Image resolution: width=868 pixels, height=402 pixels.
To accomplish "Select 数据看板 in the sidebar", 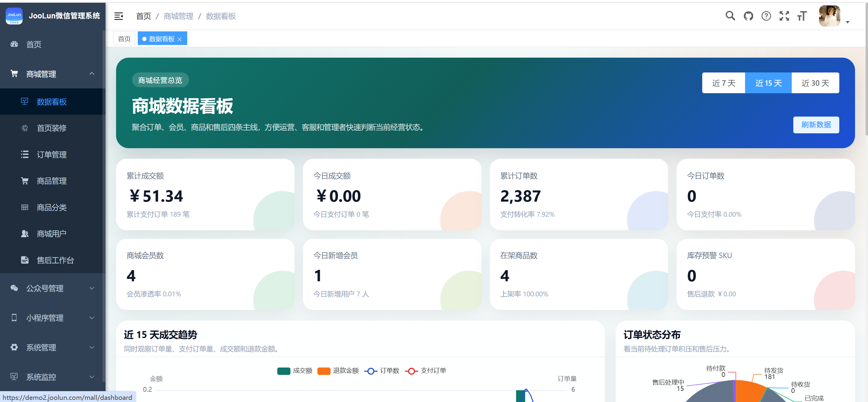I will pos(52,101).
